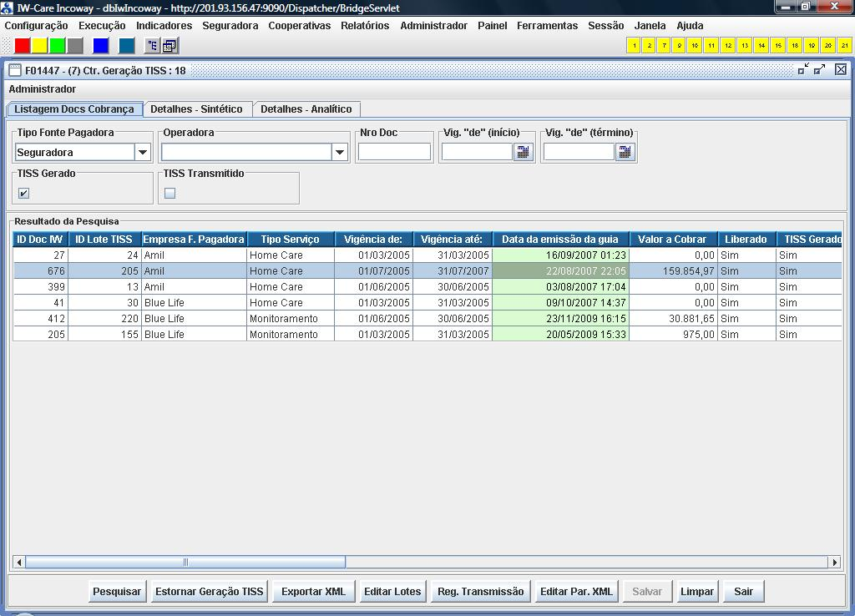Click the IW-Care application icon in title bar
This screenshot has width=855, height=616.
click(x=7, y=8)
